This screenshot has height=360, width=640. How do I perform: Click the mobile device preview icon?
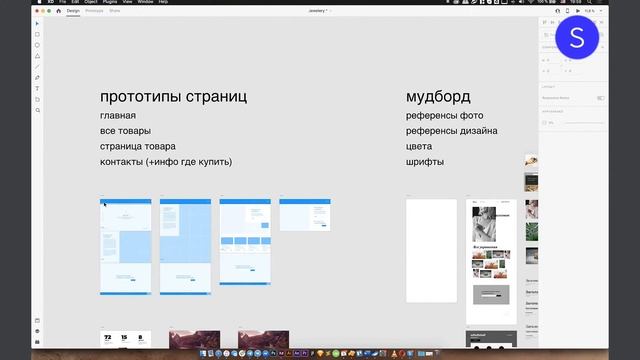click(567, 11)
